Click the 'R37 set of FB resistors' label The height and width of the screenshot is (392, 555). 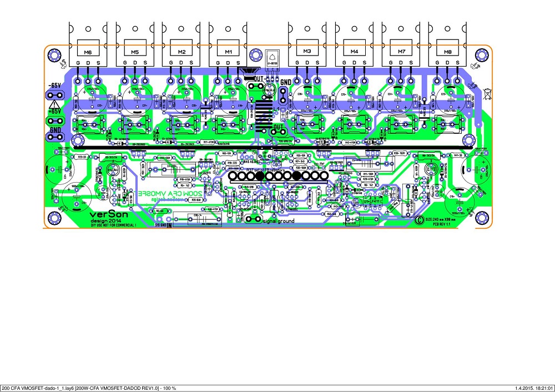pos(265,170)
